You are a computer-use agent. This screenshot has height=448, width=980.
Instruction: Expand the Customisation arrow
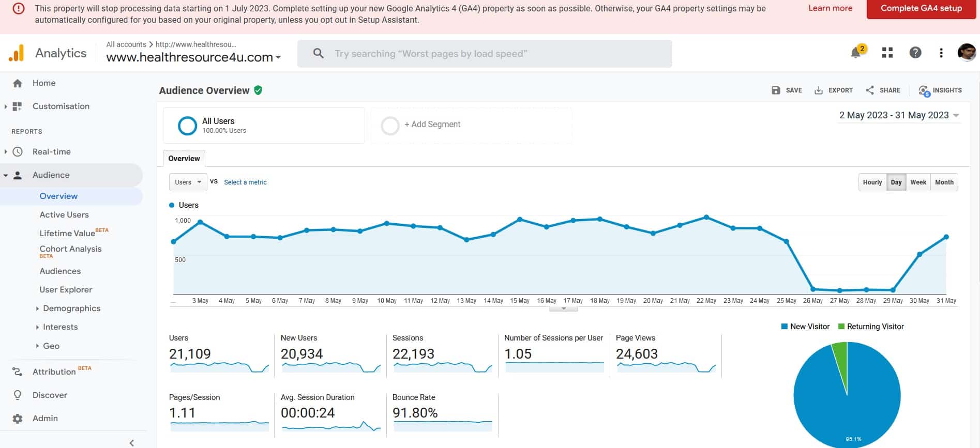[6, 106]
